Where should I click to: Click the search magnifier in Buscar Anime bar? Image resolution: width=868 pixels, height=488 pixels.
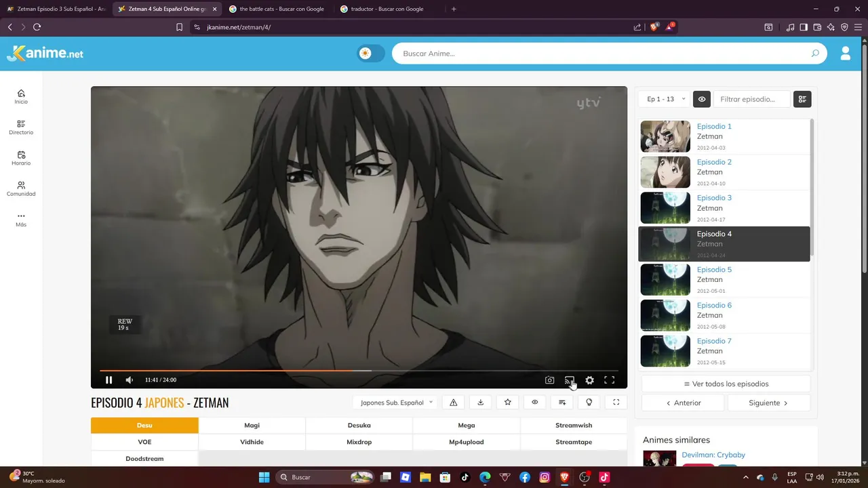[x=815, y=54]
